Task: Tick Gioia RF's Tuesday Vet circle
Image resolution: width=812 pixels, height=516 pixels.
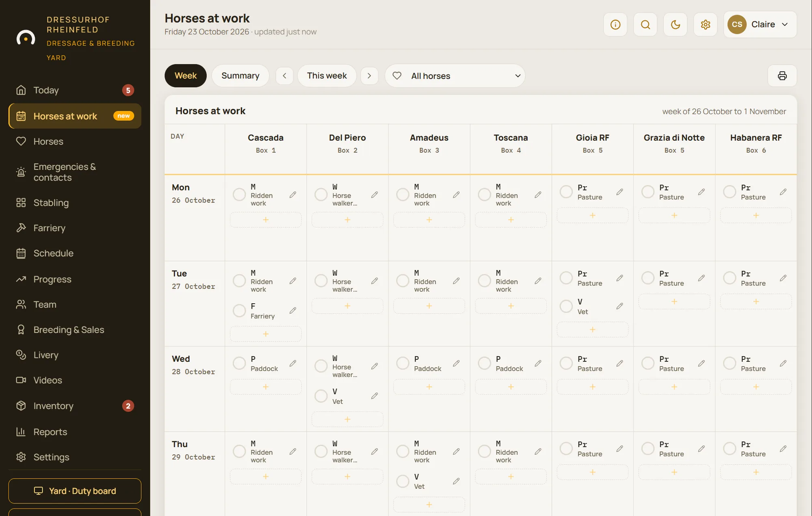Action: pos(566,306)
